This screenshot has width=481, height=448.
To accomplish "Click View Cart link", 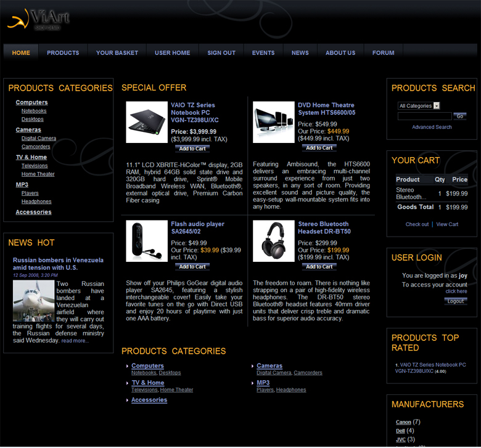I will (447, 224).
